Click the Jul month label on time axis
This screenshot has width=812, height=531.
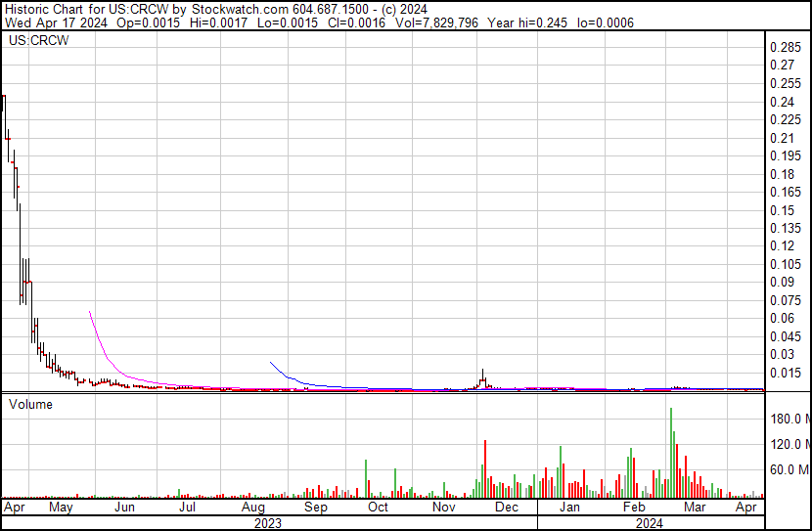pos(187,508)
